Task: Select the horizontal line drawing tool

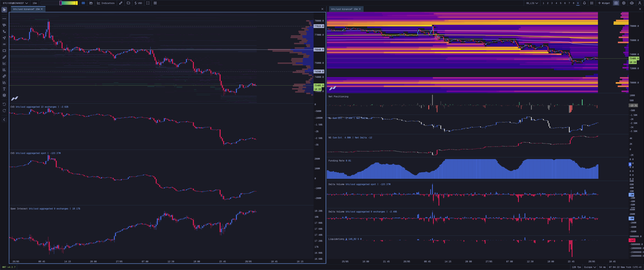Action: tap(4, 19)
